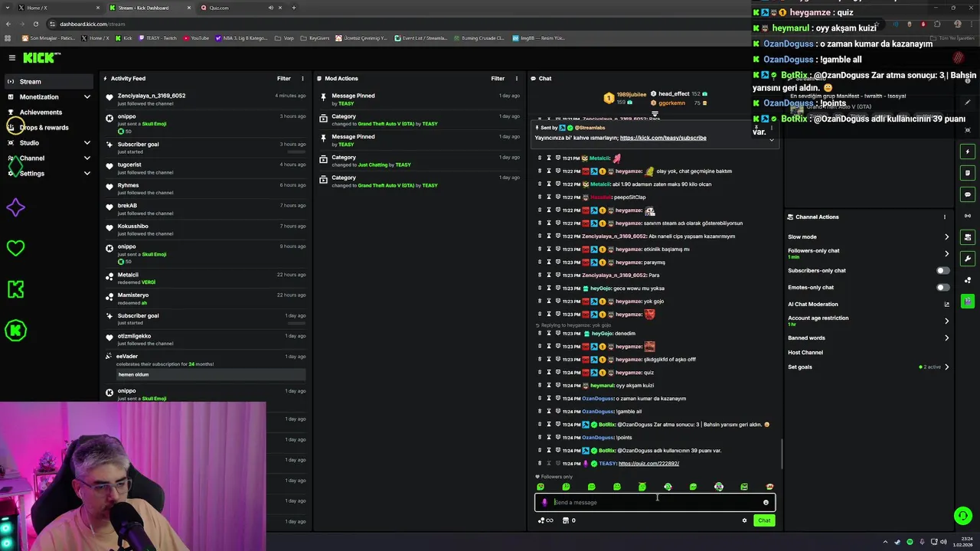This screenshot has height=551, width=980.
Task: Toggle Subscribers-only chat switch
Action: pos(943,270)
